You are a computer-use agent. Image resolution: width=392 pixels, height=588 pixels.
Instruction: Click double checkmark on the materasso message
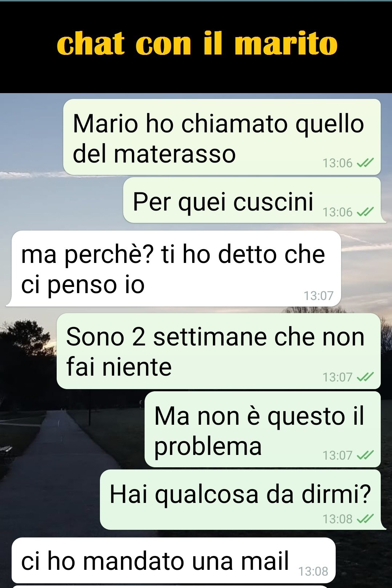point(365,163)
